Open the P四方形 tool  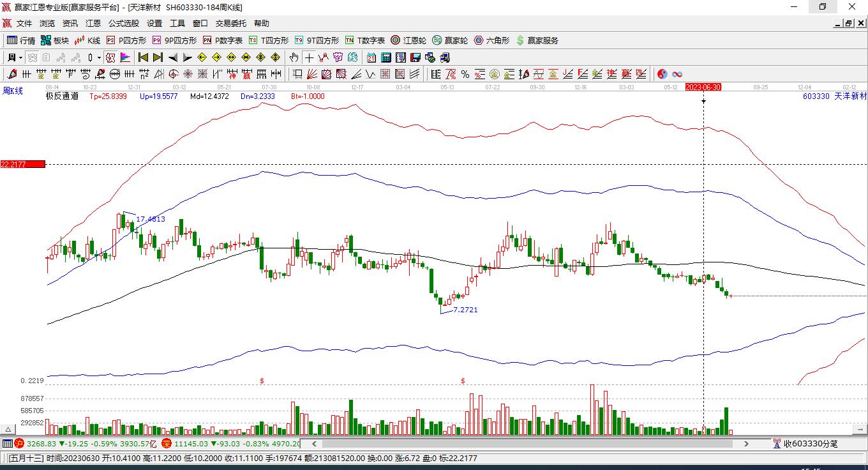point(126,40)
